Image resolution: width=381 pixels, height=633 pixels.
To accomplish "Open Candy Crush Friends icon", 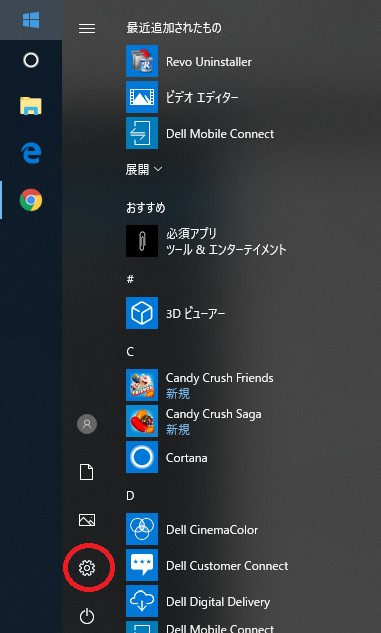I will 142,385.
